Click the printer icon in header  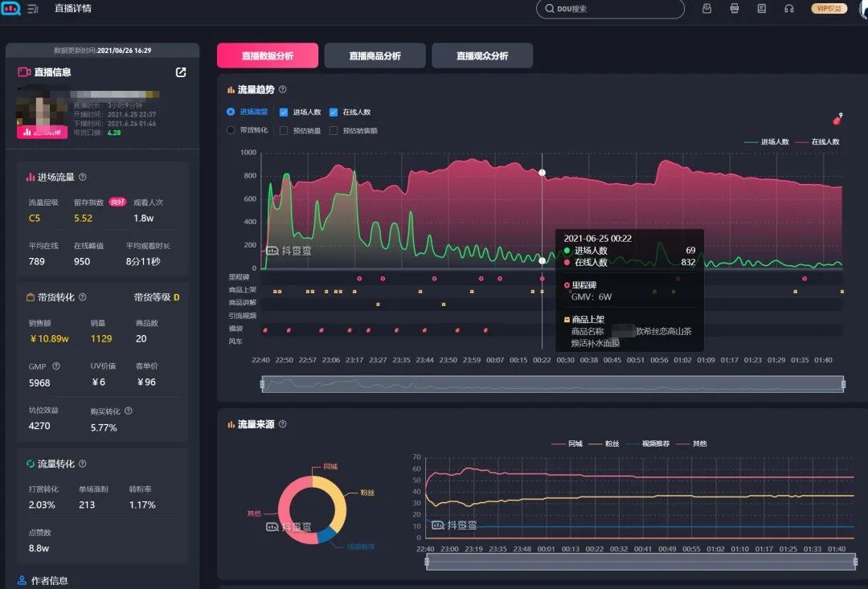coord(735,9)
